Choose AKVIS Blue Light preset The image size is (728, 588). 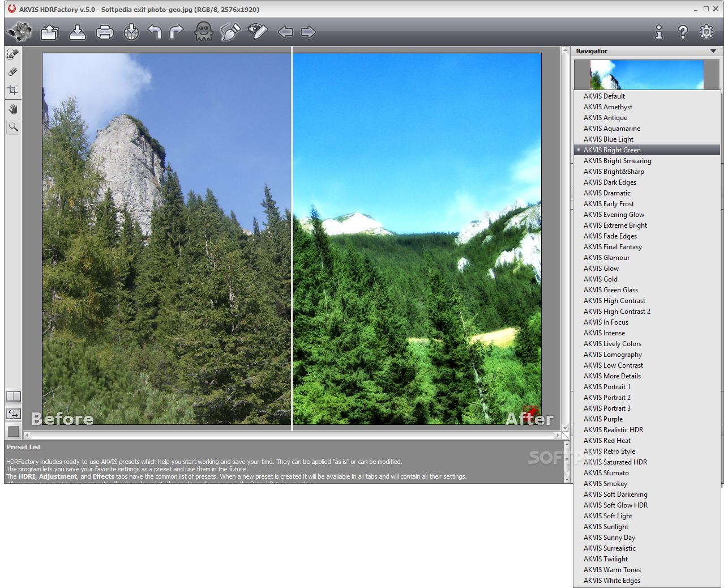pos(647,139)
